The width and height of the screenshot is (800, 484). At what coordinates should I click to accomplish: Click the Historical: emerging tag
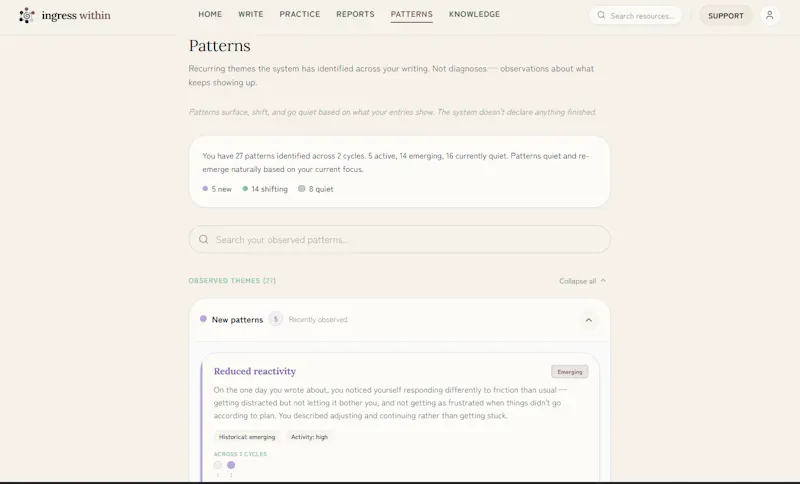(247, 437)
